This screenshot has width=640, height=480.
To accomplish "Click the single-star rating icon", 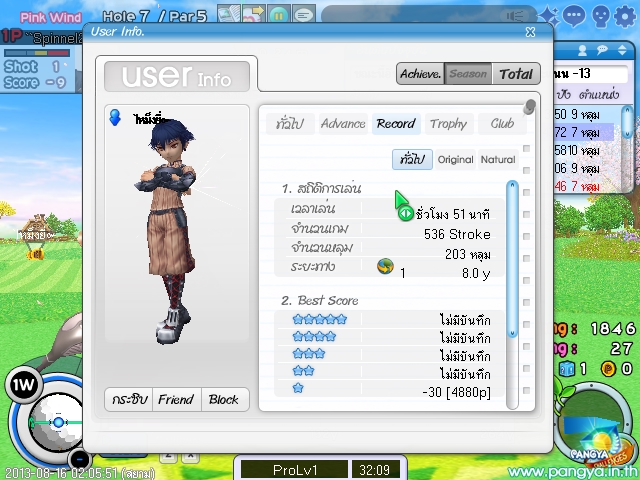I will 298,387.
